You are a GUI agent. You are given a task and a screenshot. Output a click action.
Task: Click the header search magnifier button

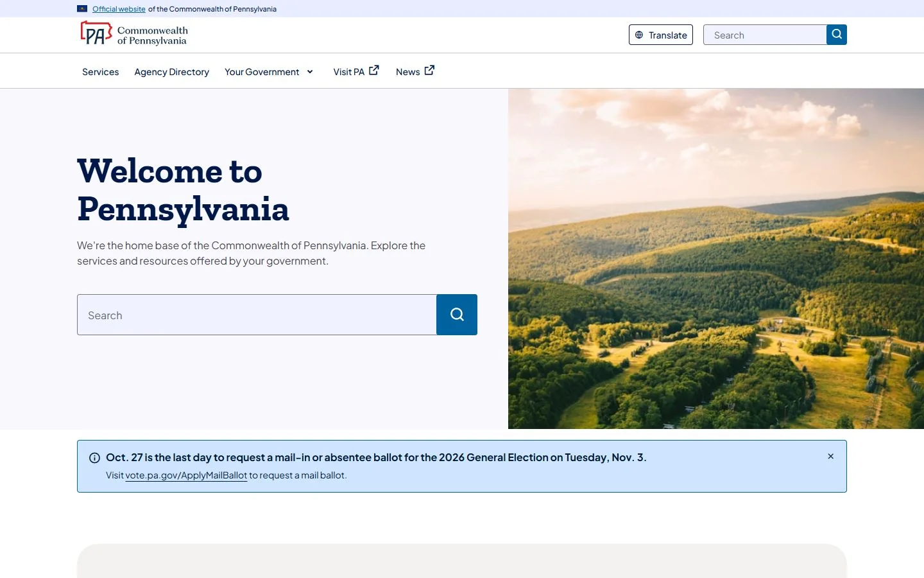click(837, 35)
